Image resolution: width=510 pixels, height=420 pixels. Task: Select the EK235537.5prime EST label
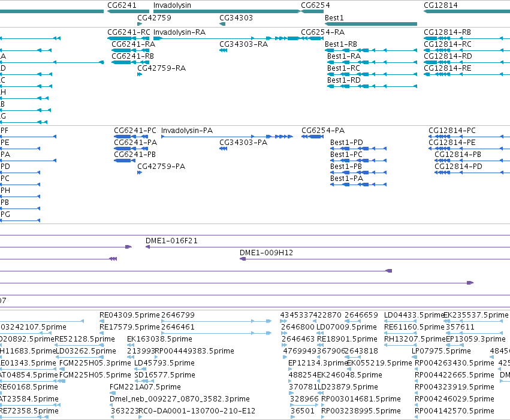click(475, 315)
